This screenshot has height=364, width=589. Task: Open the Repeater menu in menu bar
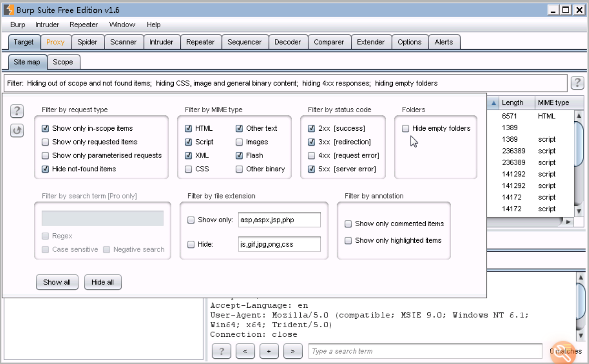coord(84,25)
